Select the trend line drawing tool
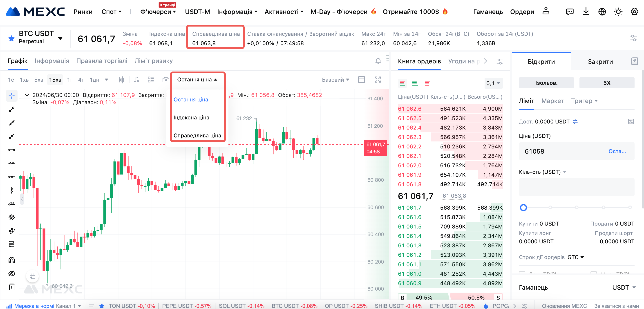The image size is (644, 309). [11, 109]
